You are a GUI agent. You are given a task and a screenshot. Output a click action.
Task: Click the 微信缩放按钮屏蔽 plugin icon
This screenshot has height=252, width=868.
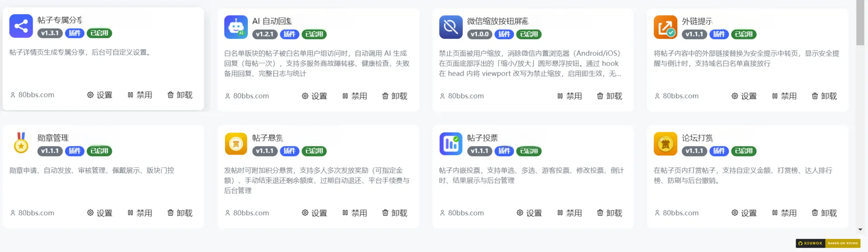click(451, 27)
